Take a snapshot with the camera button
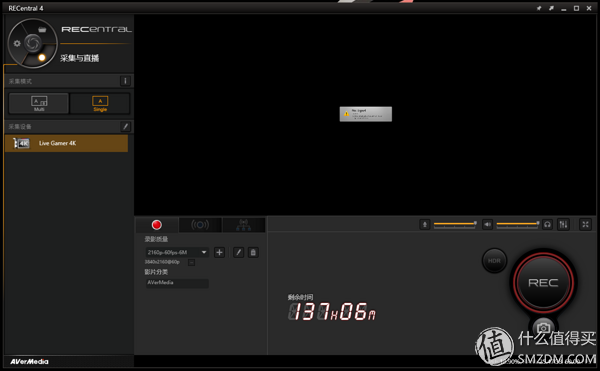The width and height of the screenshot is (600, 371). 543,328
